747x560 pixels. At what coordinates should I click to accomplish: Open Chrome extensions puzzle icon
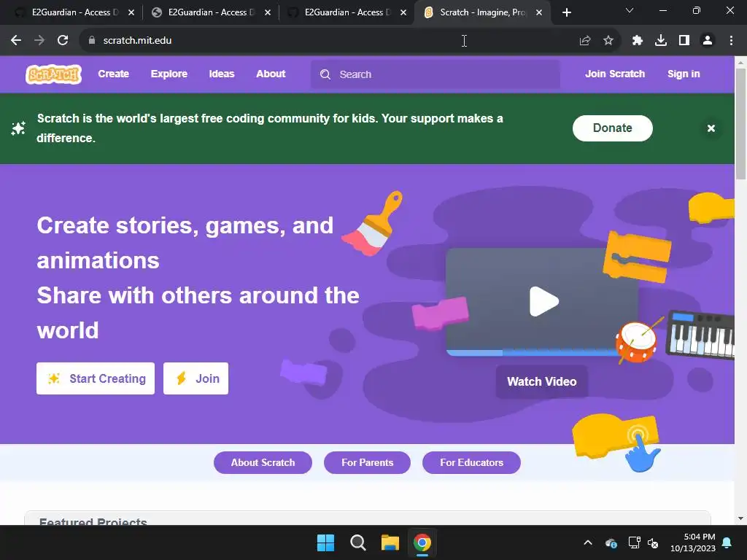(x=637, y=41)
